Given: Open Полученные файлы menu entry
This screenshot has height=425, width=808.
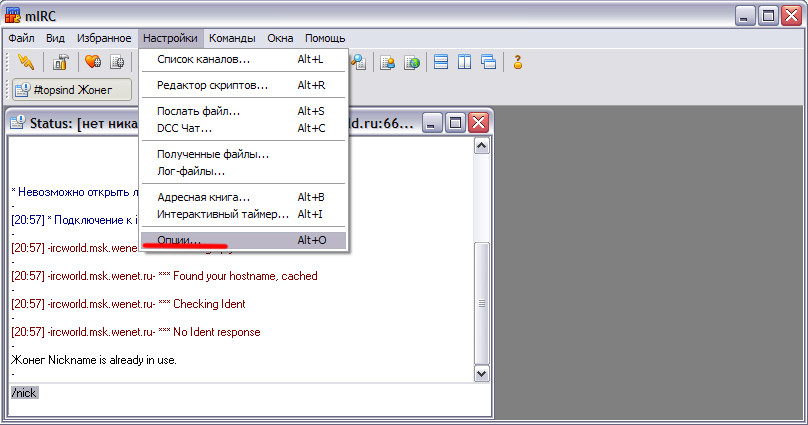Looking at the screenshot, I should (x=243, y=154).
